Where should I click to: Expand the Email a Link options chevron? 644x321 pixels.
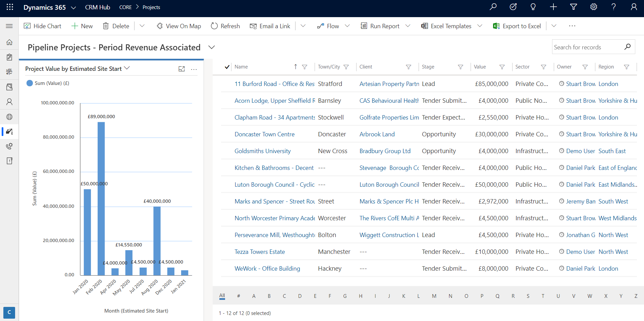click(x=303, y=26)
